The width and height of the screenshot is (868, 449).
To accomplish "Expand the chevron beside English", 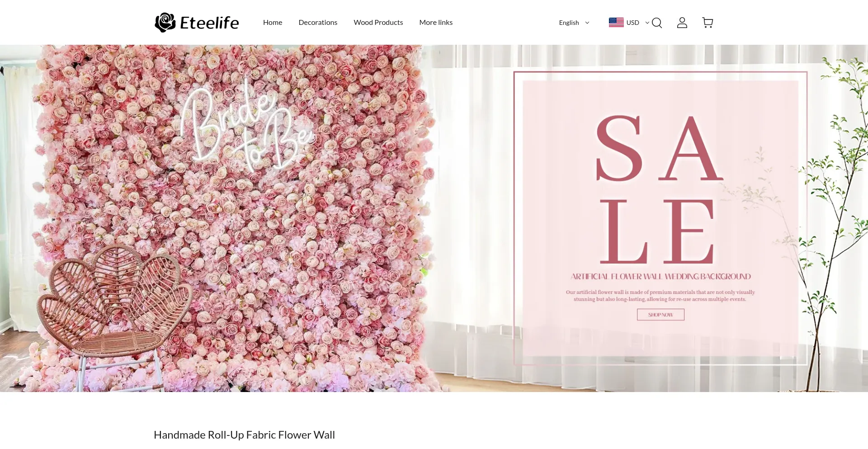I will tap(587, 23).
